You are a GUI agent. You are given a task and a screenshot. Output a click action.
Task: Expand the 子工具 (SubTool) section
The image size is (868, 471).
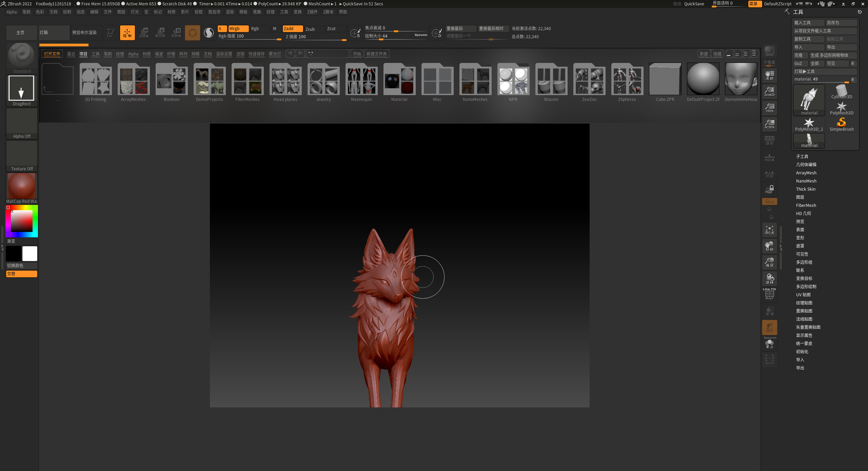pos(802,156)
